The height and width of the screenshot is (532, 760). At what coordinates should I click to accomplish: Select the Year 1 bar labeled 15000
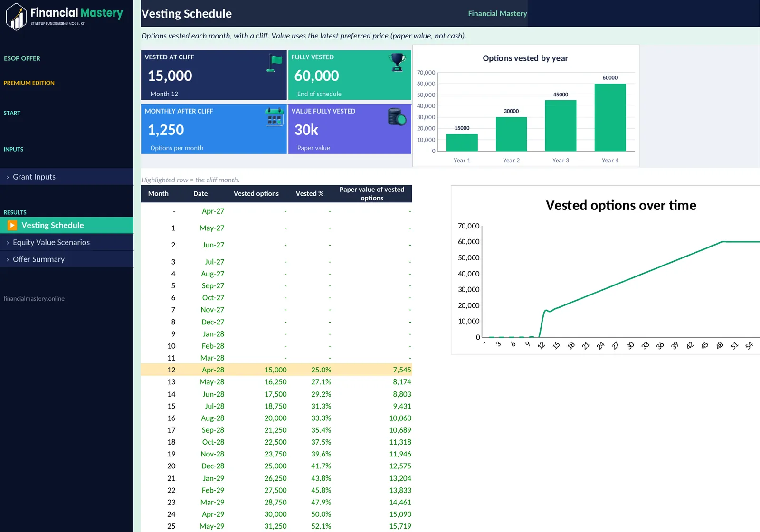coord(462,142)
